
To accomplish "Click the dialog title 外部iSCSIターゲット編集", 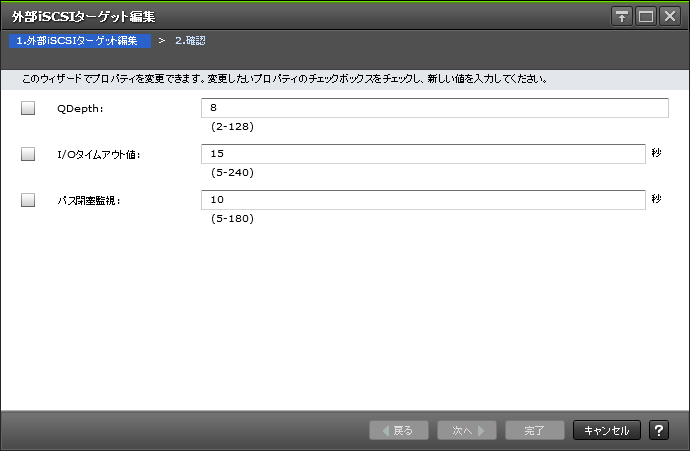I will click(x=84, y=17).
